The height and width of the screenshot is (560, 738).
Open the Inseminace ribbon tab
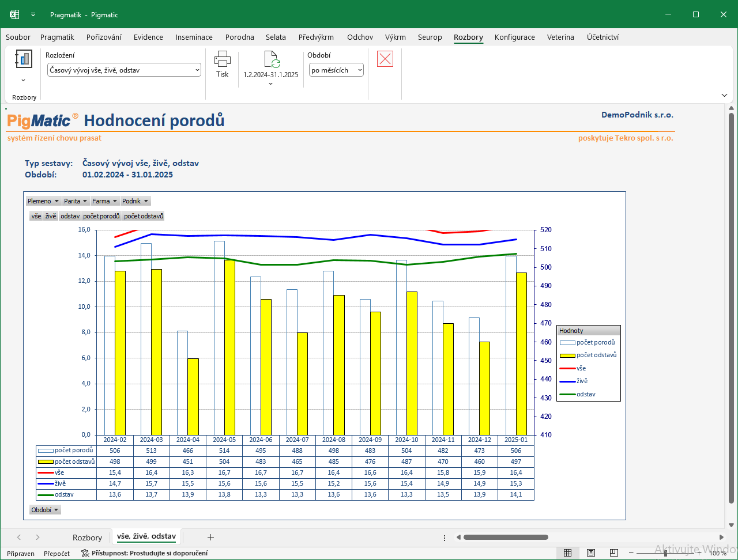click(x=194, y=37)
